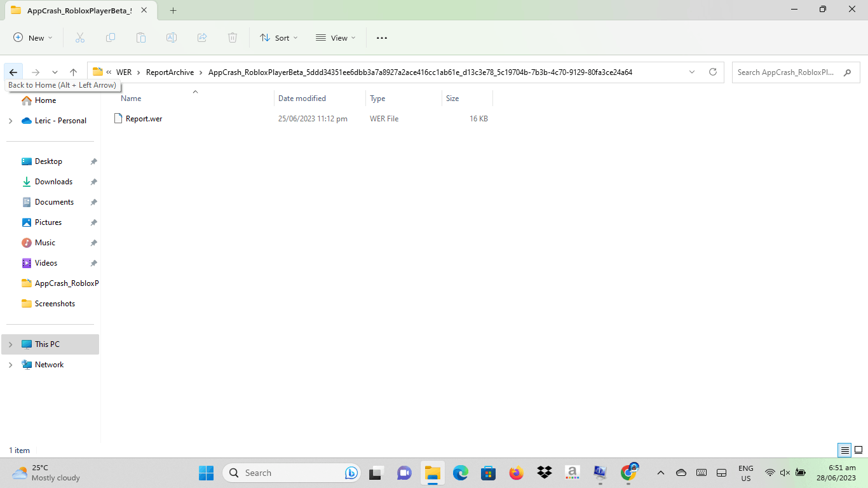Image resolution: width=868 pixels, height=488 pixels.
Task: Open the address bar history dropdown
Action: tap(692, 72)
